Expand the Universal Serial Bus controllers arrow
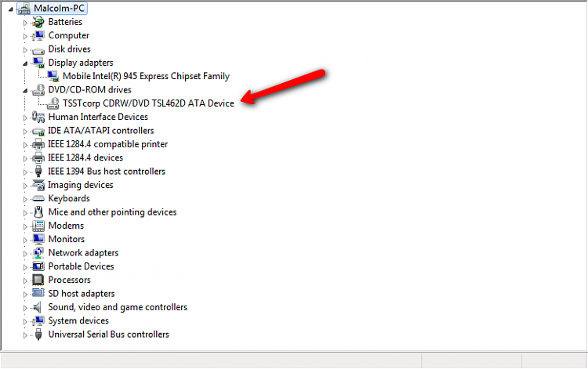 (x=25, y=335)
